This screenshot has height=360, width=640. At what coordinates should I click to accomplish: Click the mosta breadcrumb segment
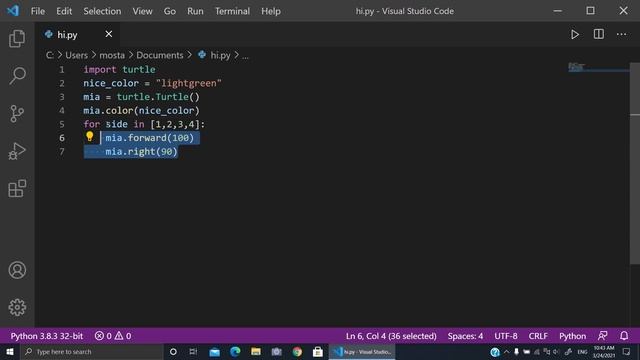coord(112,55)
